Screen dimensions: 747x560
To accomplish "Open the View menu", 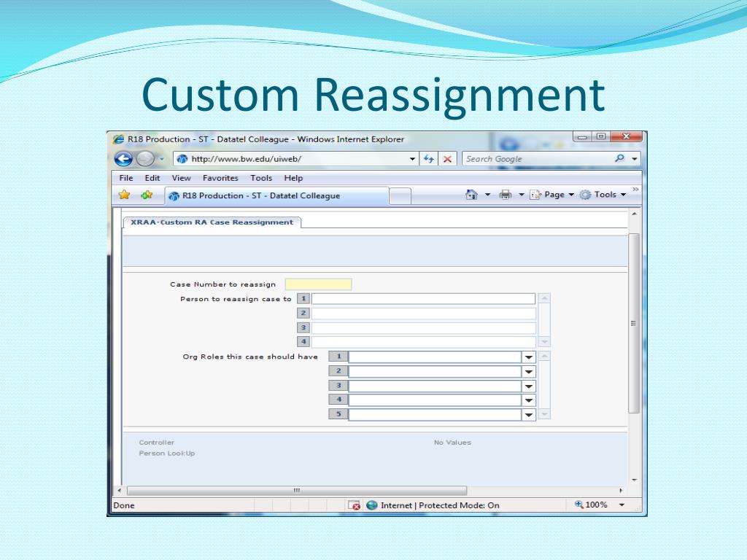I will tap(182, 178).
